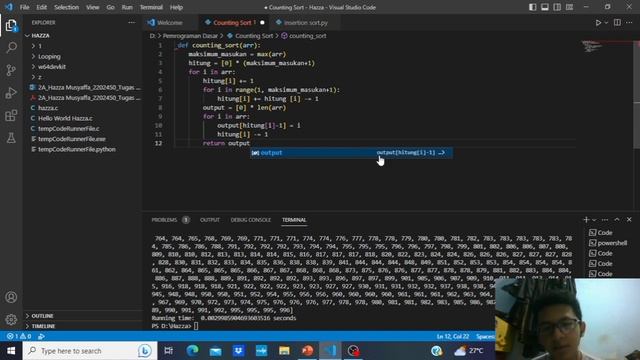Select the Counting Sort editor tab

tap(233, 23)
